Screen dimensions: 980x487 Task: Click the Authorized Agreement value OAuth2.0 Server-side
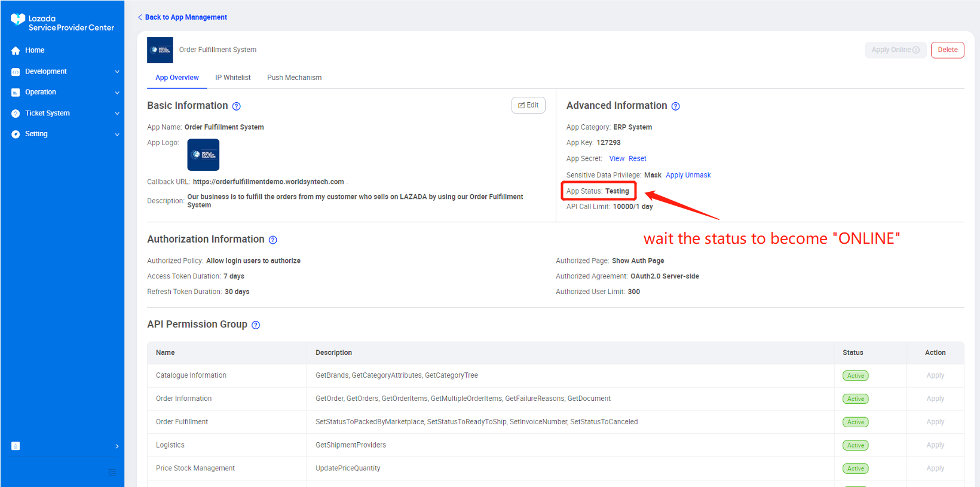pos(664,277)
